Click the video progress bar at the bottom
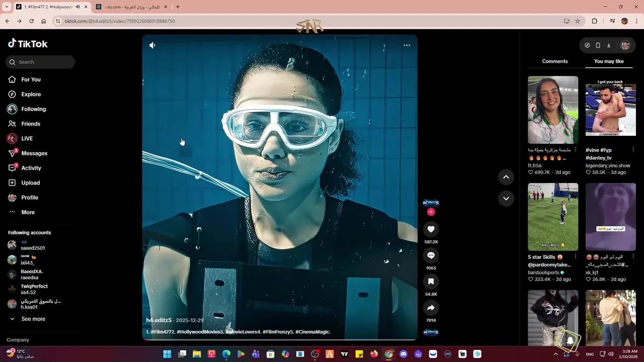 tap(280, 339)
